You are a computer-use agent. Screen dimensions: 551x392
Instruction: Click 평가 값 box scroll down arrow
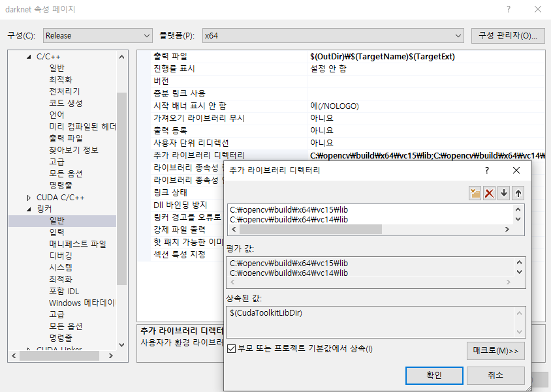pyautogui.click(x=519, y=272)
